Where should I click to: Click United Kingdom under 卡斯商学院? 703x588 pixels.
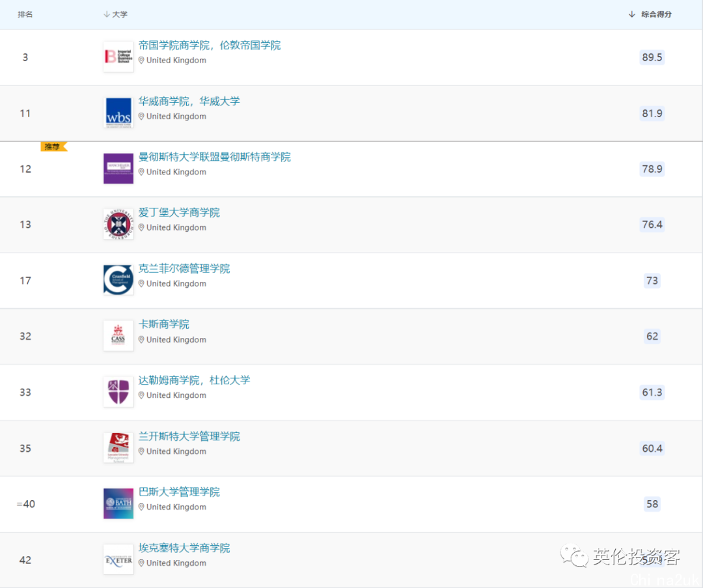point(176,339)
